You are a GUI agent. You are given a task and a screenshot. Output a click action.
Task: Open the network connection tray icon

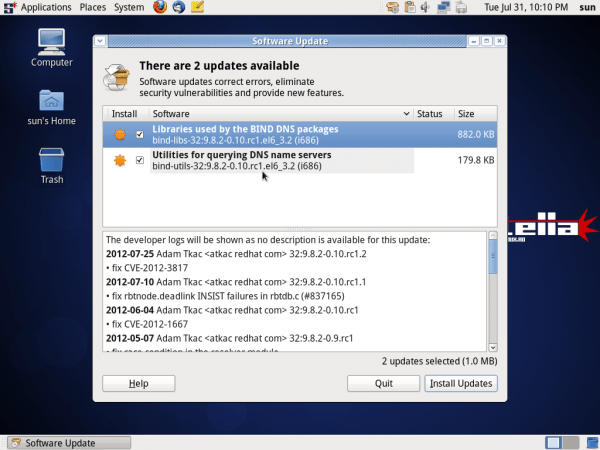coord(444,7)
